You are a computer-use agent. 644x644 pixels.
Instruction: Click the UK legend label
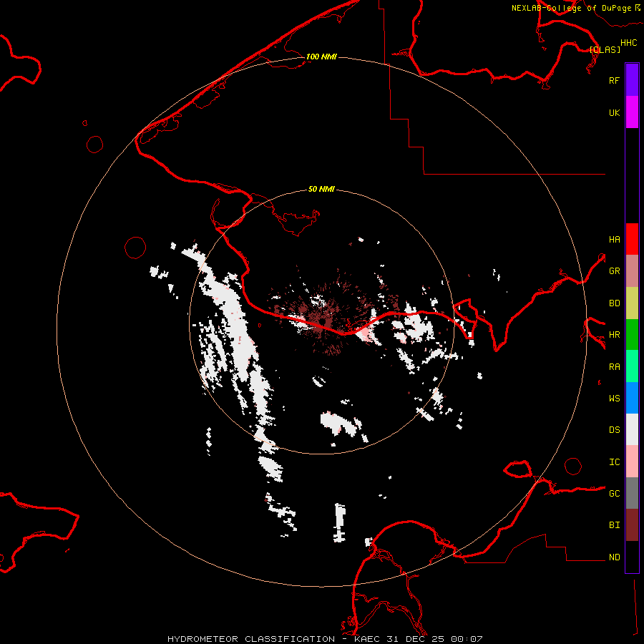614,112
